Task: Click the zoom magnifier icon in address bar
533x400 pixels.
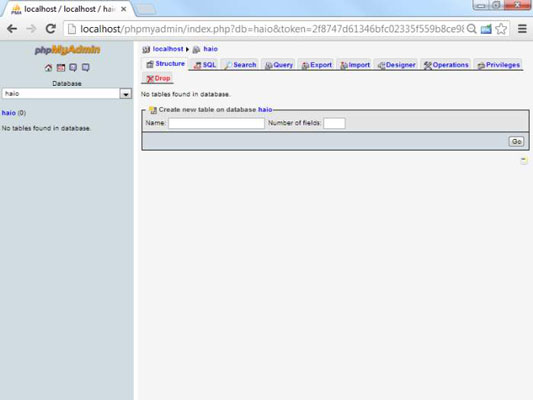Action: tap(471, 29)
